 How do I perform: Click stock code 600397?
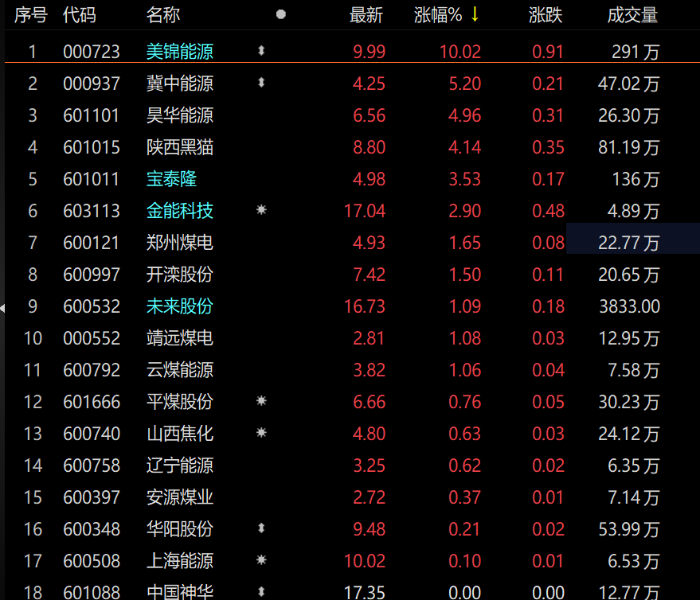point(92,497)
